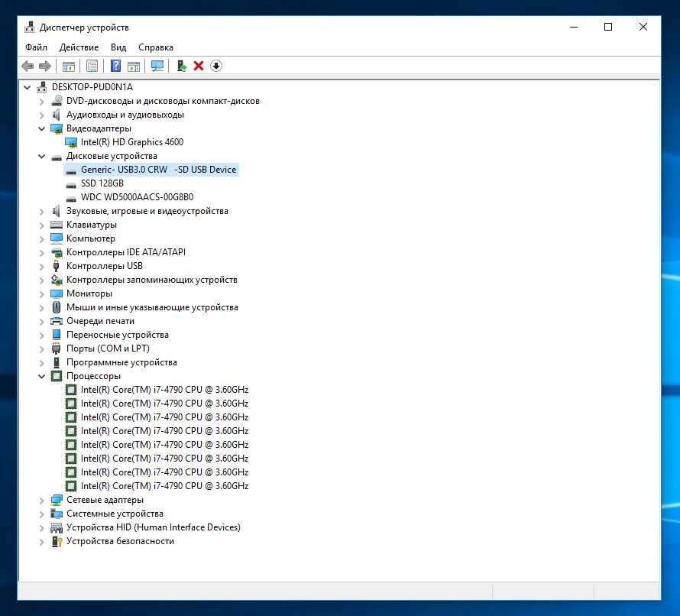Click the HID devices category icon

[57, 527]
